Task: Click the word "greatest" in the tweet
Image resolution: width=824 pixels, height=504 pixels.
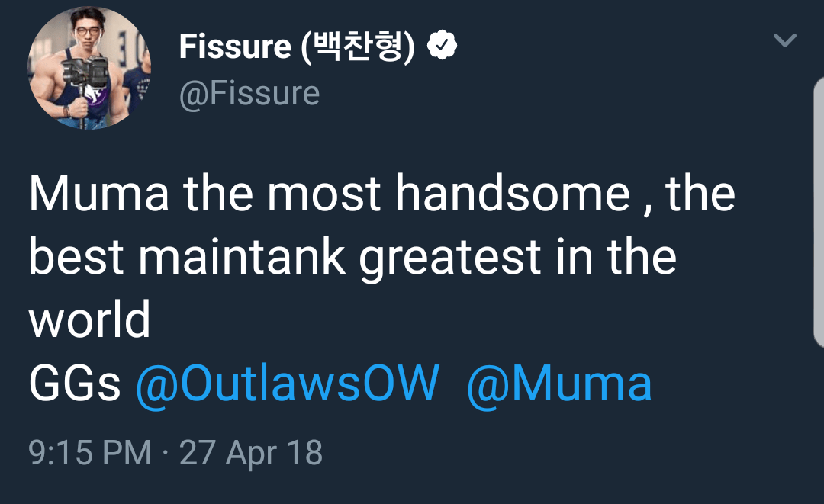Action: coord(450,258)
